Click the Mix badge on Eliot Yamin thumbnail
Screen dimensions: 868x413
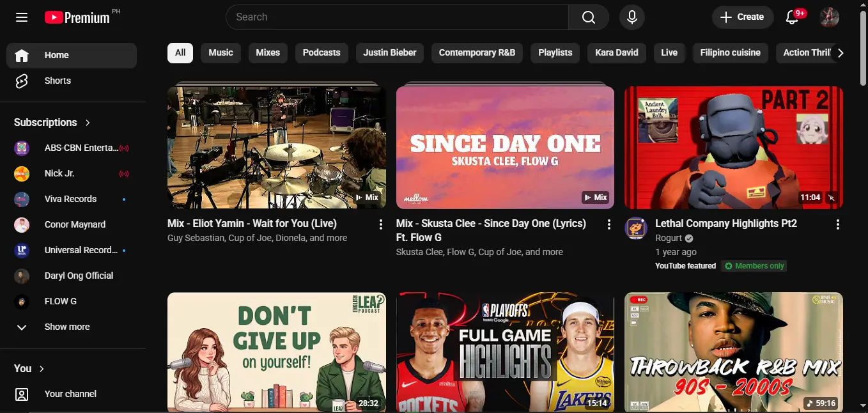click(x=366, y=198)
